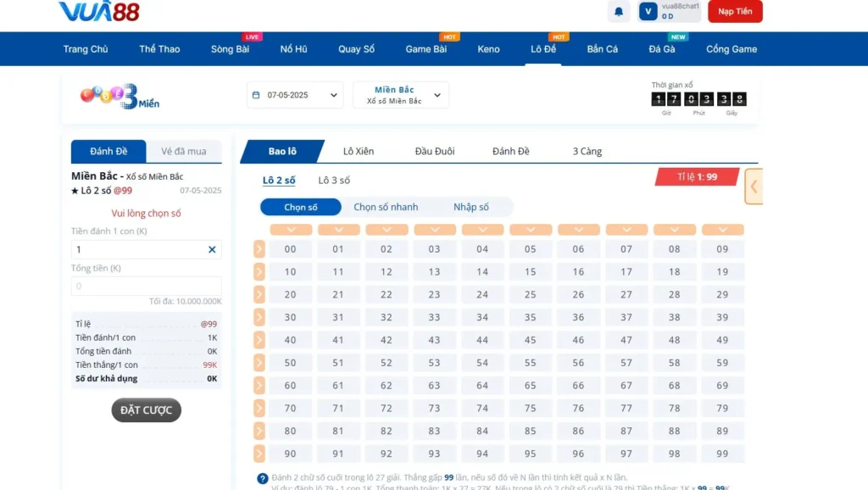Viewport: 868px width, 490px height.
Task: Select lottery number 55
Action: click(531, 362)
